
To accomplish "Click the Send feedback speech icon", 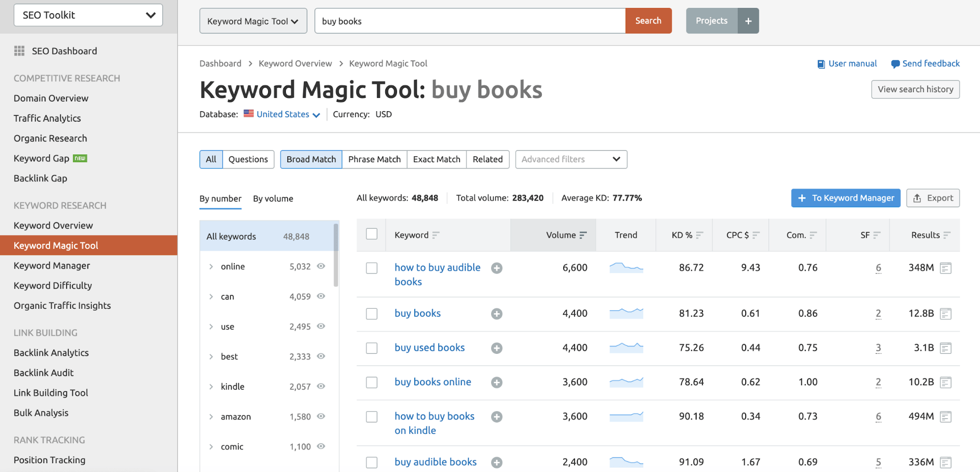I will 895,64.
